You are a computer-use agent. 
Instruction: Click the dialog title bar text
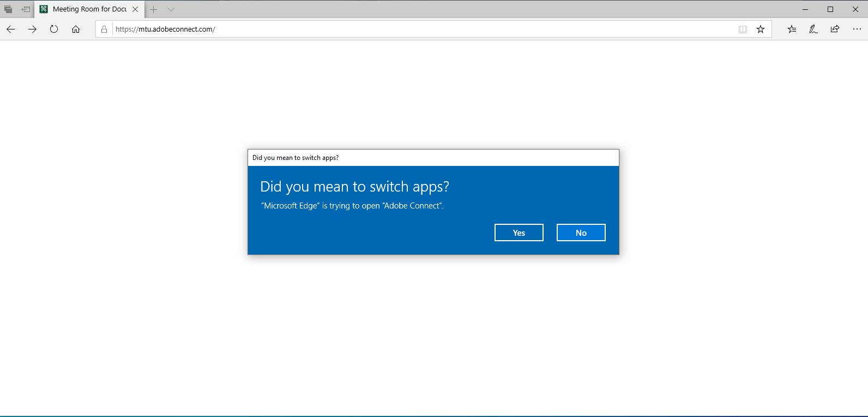(x=296, y=158)
